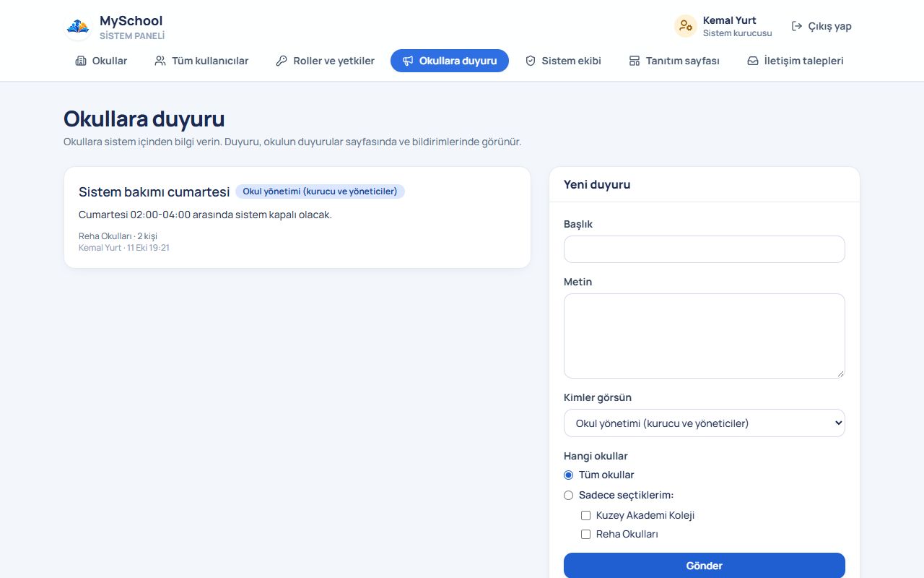
Task: Click the Okul yönetimi audience badge
Action: (320, 191)
